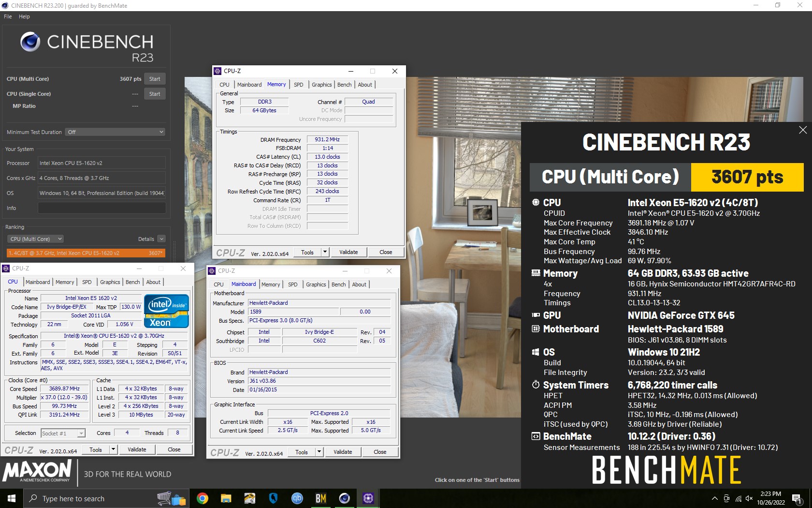
Task: Switch to Bench tab in Memory window
Action: click(x=344, y=85)
